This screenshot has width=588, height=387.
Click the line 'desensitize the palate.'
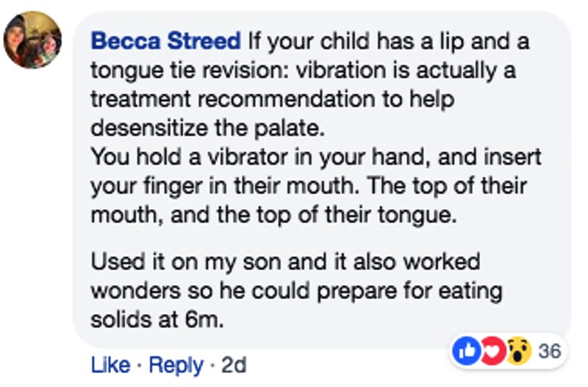coord(208,128)
